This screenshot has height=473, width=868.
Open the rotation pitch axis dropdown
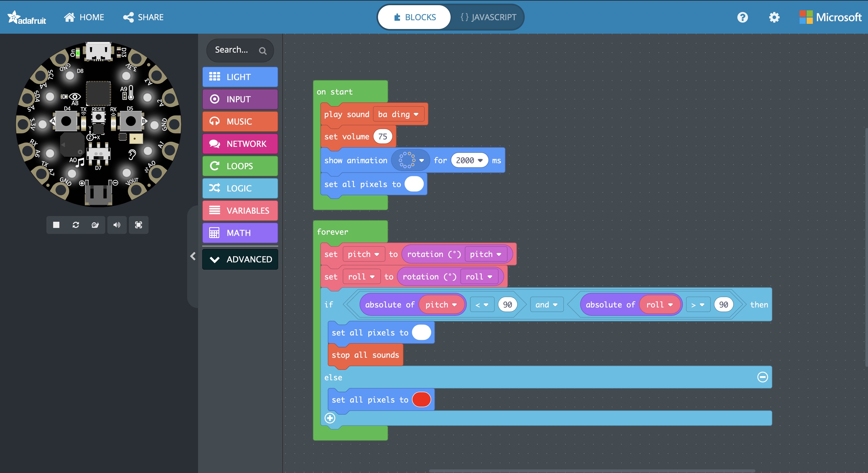pyautogui.click(x=486, y=254)
